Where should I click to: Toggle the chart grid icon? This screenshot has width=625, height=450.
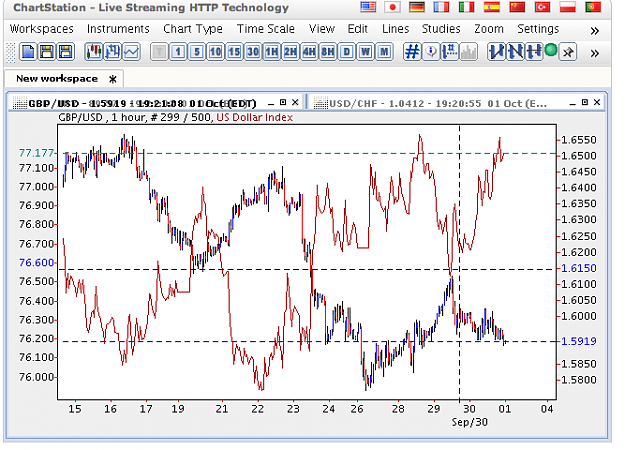[x=412, y=52]
